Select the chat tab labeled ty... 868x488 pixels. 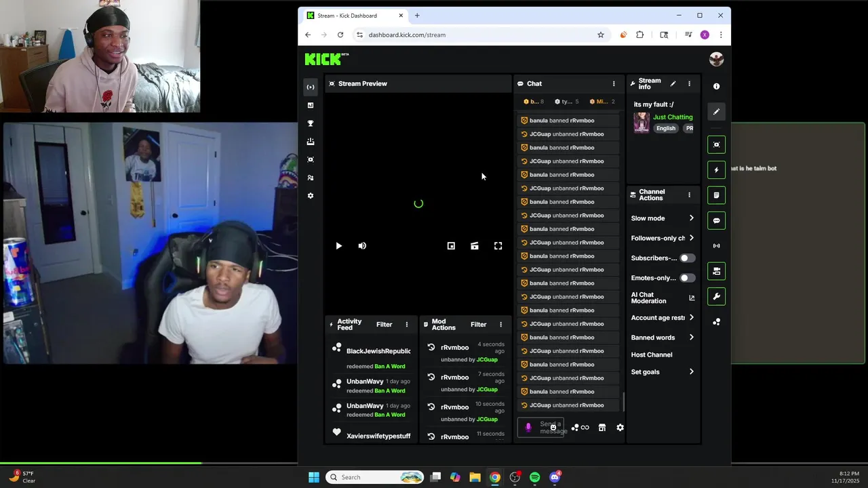pyautogui.click(x=567, y=102)
